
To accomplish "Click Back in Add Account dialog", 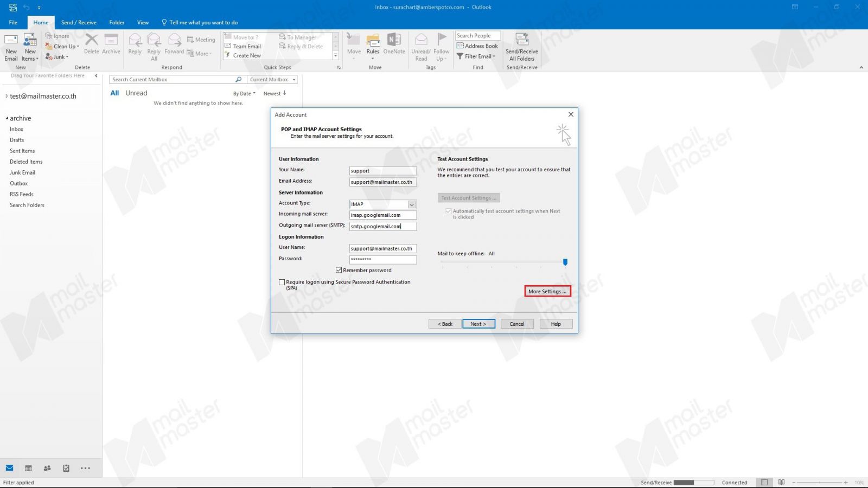I will tap(445, 324).
